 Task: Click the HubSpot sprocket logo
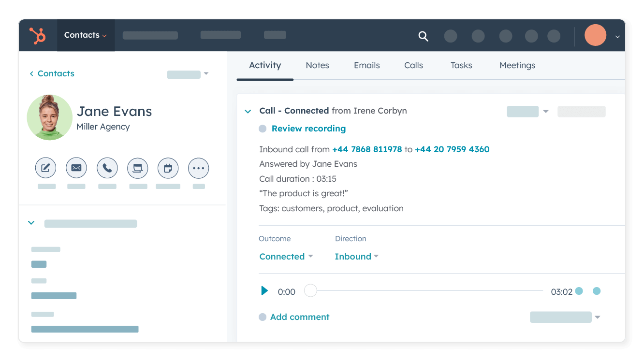pyautogui.click(x=38, y=36)
